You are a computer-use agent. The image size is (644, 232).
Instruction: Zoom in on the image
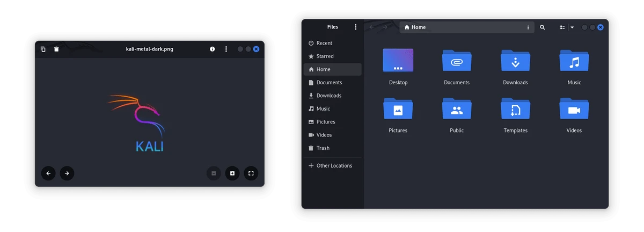pyautogui.click(x=232, y=173)
